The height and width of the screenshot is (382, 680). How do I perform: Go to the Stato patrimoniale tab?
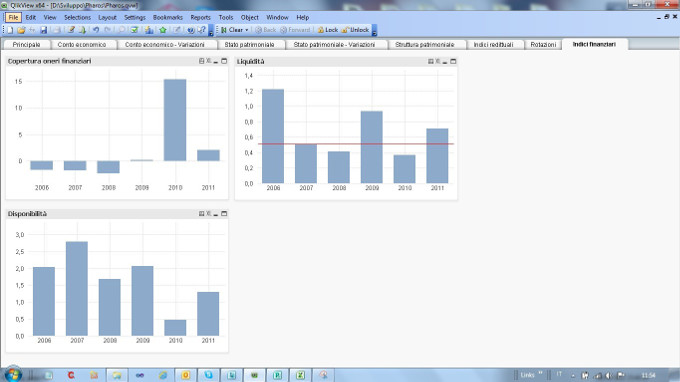[x=249, y=45]
